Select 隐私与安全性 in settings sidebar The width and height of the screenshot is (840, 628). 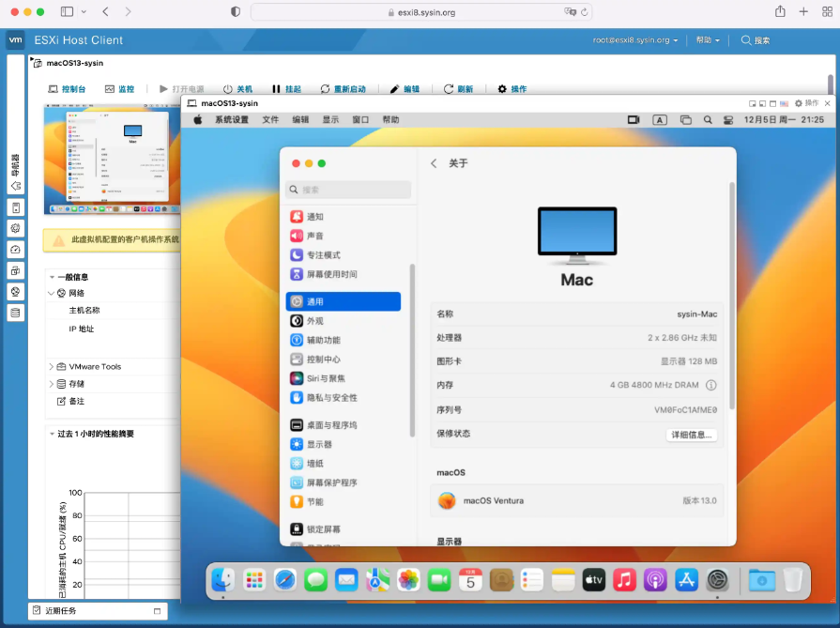tap(344, 398)
